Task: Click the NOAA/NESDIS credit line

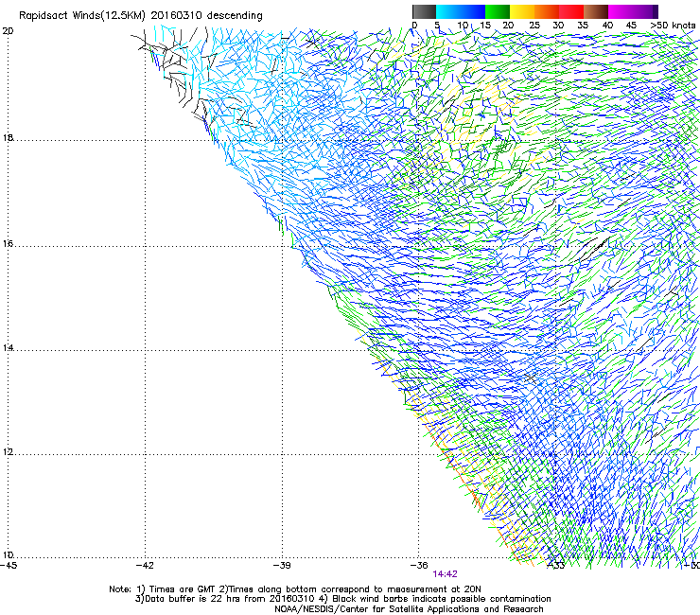Action: click(409, 609)
